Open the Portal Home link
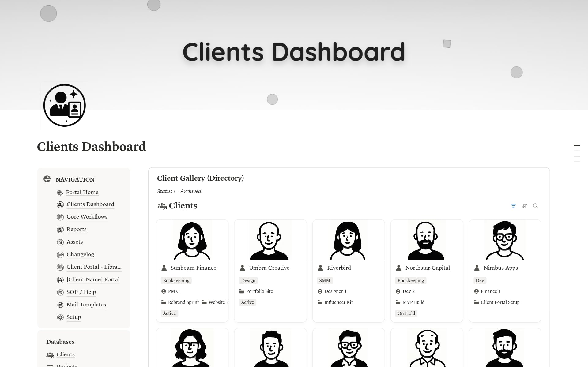This screenshot has height=367, width=588. click(x=82, y=192)
